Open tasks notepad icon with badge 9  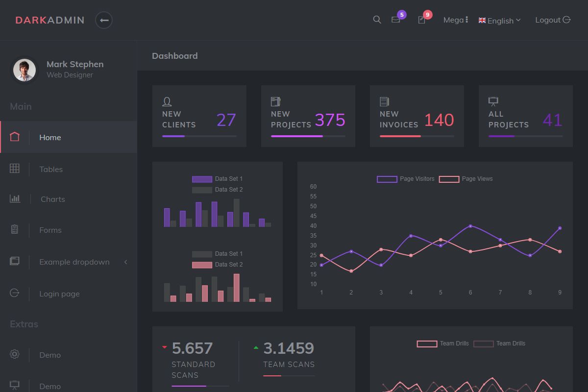coord(421,20)
